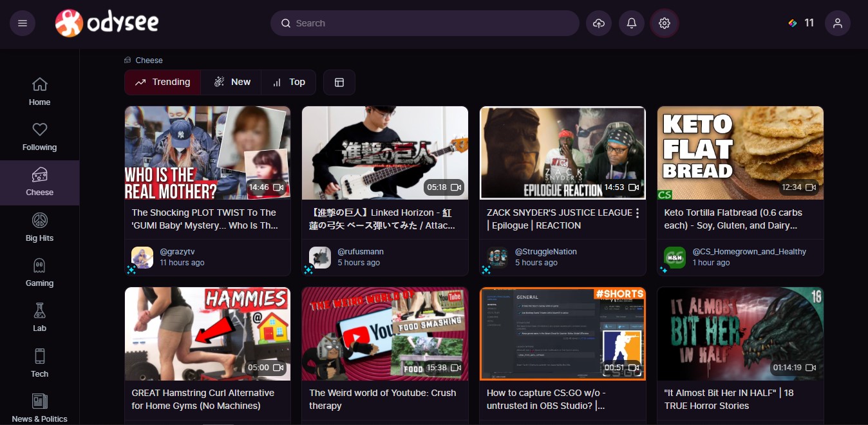
Task: Click the 12:34 duration badge
Action: coord(799,187)
